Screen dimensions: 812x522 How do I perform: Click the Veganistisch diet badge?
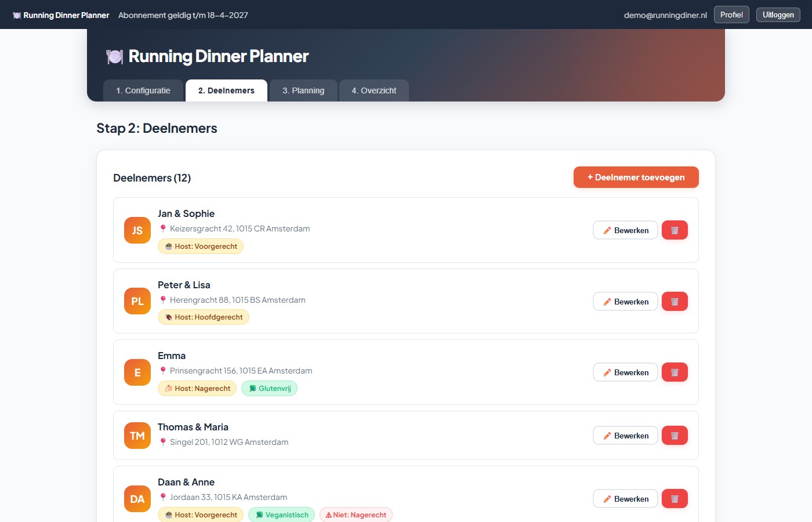point(282,515)
